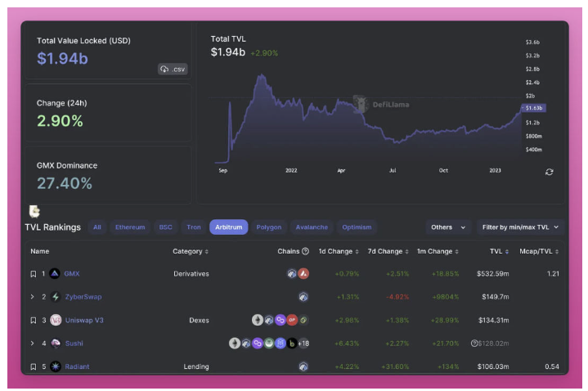Click the GMX Dominance 27.40% value
This screenshot has width=588, height=391.
(65, 183)
